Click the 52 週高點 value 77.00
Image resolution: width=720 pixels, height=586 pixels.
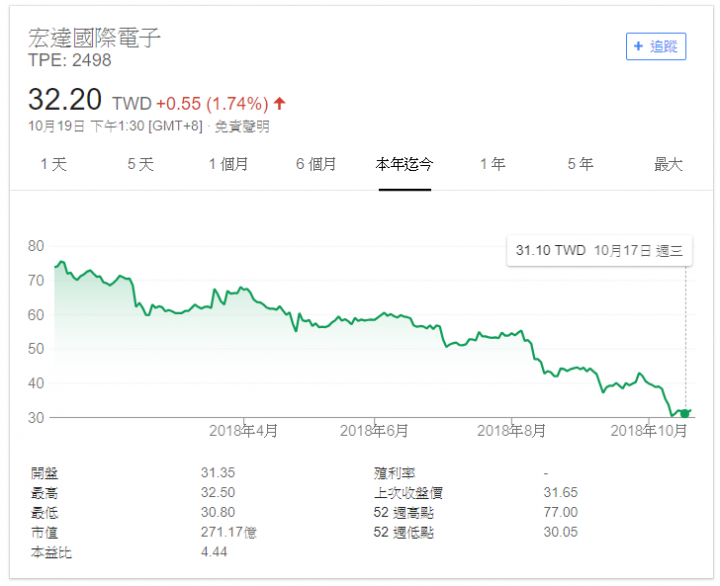click(561, 512)
